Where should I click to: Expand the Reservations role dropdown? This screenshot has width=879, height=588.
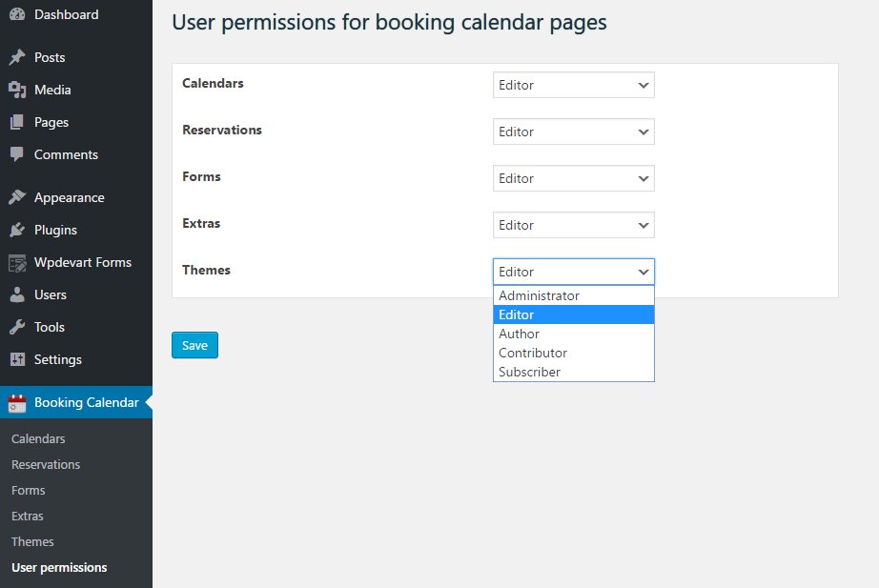pos(573,132)
